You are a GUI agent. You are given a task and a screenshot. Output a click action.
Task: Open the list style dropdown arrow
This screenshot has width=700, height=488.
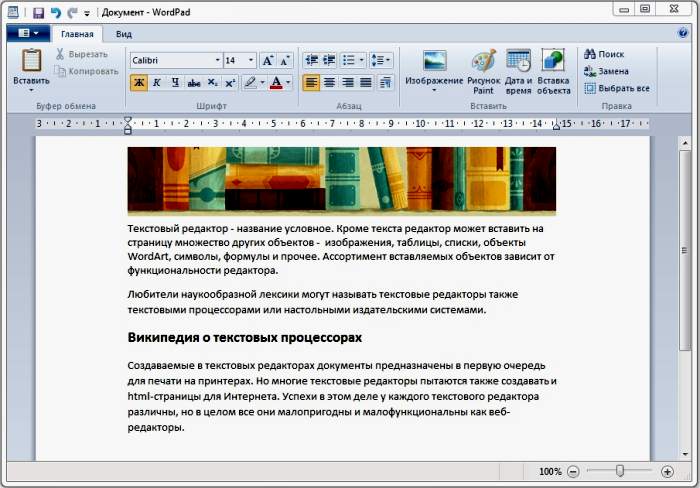[x=362, y=60]
